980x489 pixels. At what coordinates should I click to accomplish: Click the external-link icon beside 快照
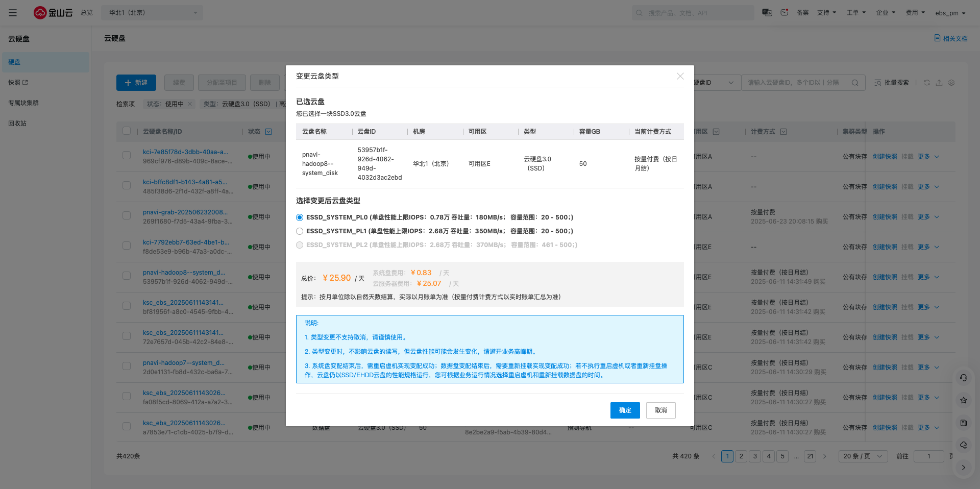(x=26, y=82)
